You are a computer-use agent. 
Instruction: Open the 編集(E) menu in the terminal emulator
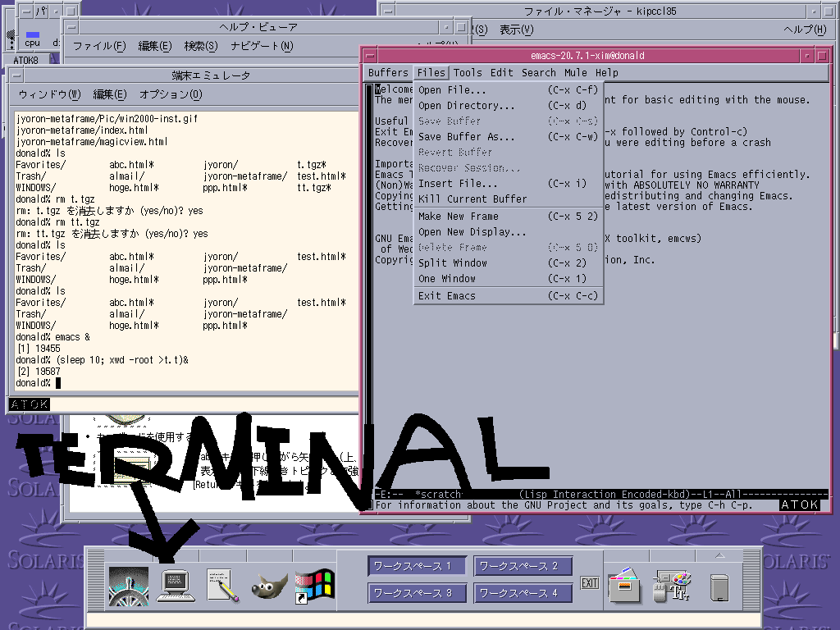pyautogui.click(x=110, y=95)
